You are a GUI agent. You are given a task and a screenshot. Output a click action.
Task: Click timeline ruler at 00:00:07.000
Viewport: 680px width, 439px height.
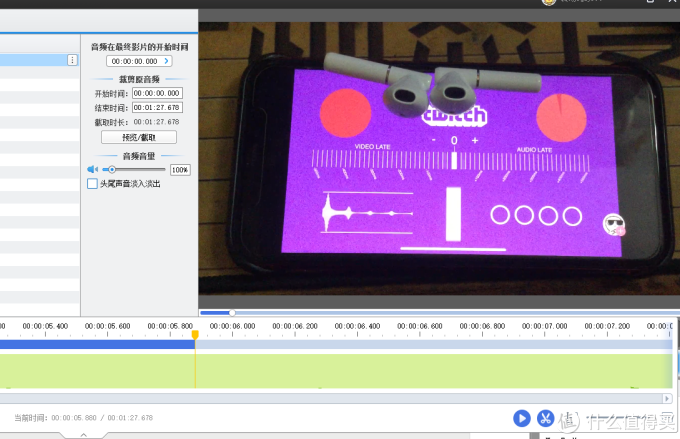click(x=545, y=326)
